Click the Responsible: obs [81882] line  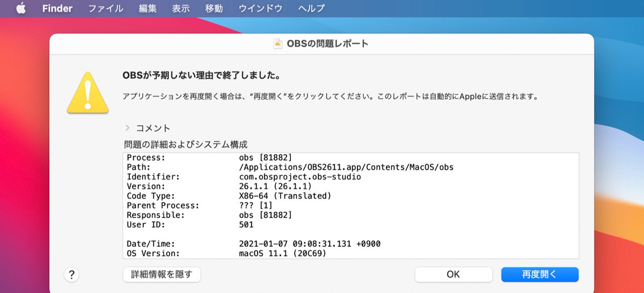pos(209,215)
